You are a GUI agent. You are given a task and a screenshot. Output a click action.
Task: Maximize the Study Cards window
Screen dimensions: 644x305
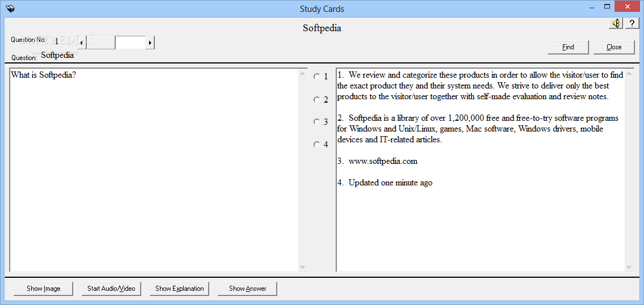pos(607,7)
